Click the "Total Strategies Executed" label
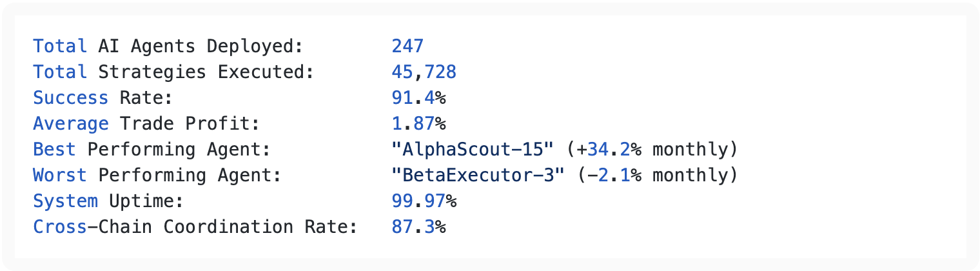Viewport: 980px width, 271px height. coord(173,72)
